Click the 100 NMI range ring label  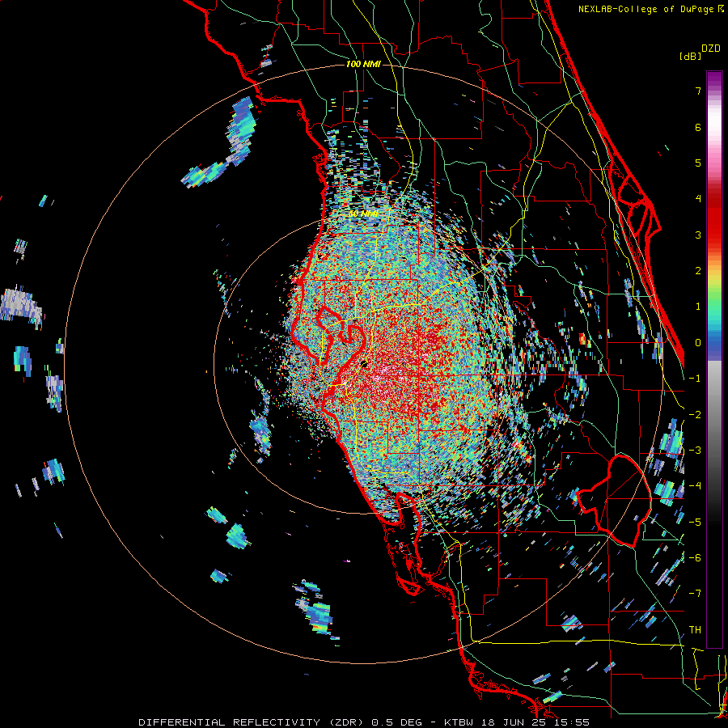click(363, 64)
